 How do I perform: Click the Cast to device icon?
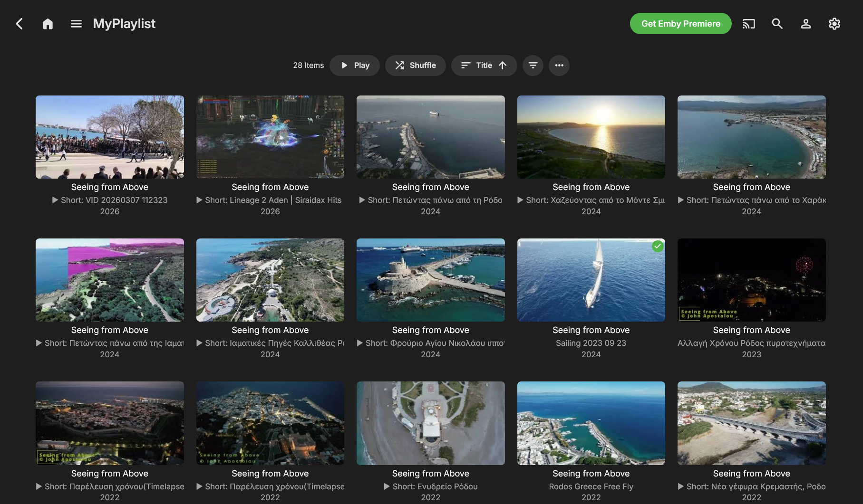point(748,24)
